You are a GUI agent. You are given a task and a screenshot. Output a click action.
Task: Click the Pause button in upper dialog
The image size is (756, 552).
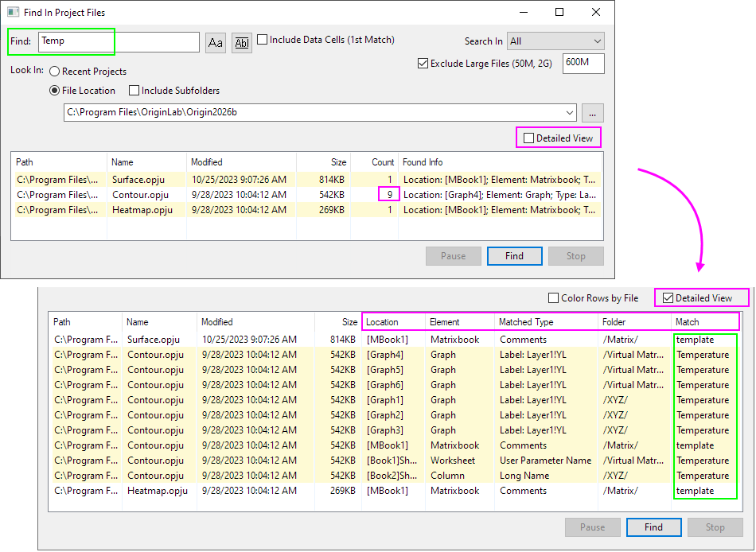click(454, 256)
